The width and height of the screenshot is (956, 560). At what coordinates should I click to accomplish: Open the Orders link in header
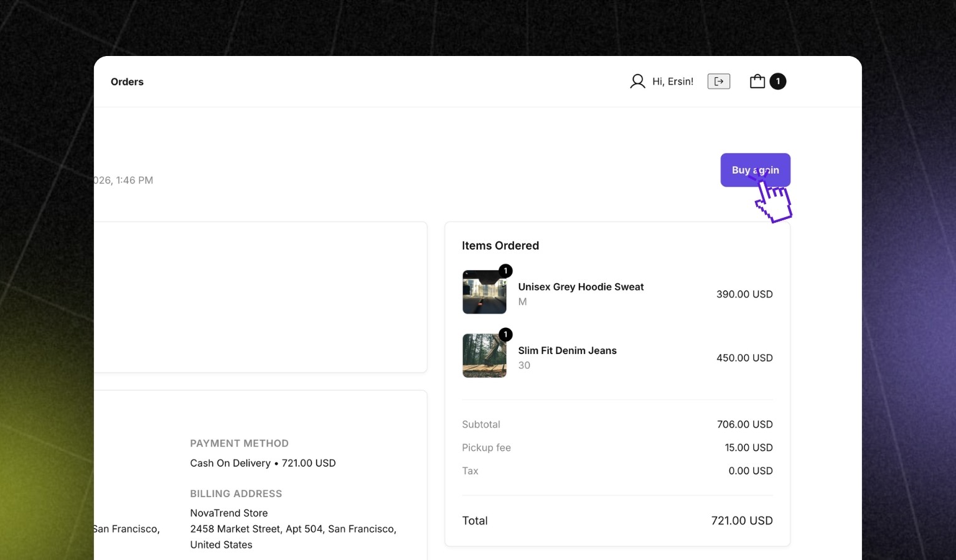pos(127,82)
